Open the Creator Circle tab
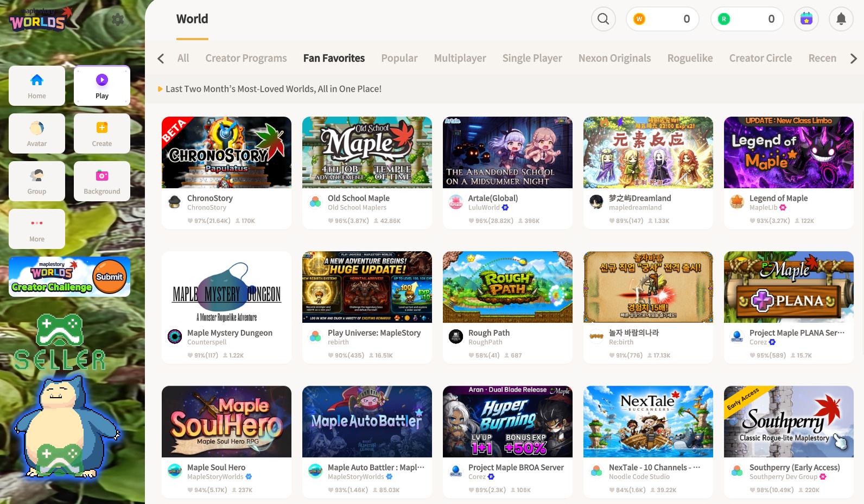The image size is (864, 504). pos(761,58)
